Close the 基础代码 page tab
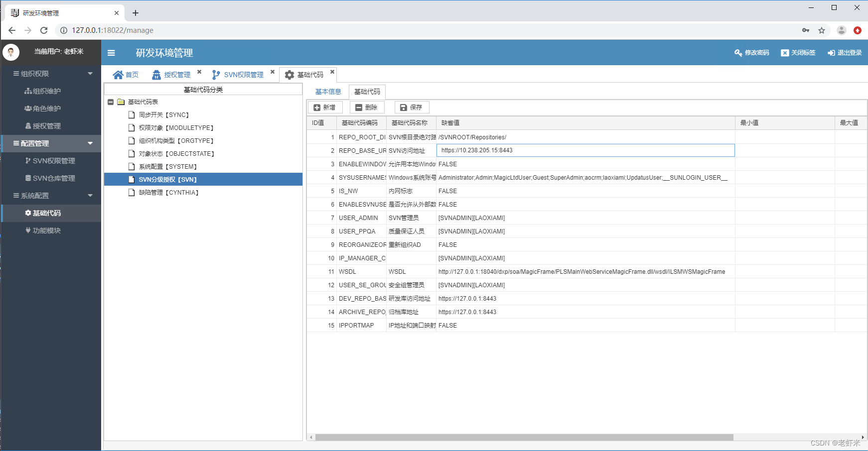Image resolution: width=868 pixels, height=451 pixels. click(x=332, y=72)
